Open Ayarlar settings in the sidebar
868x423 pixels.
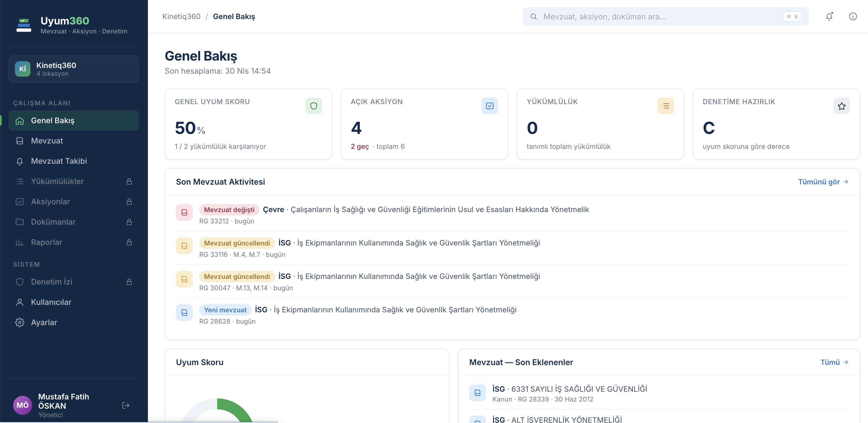point(74,322)
